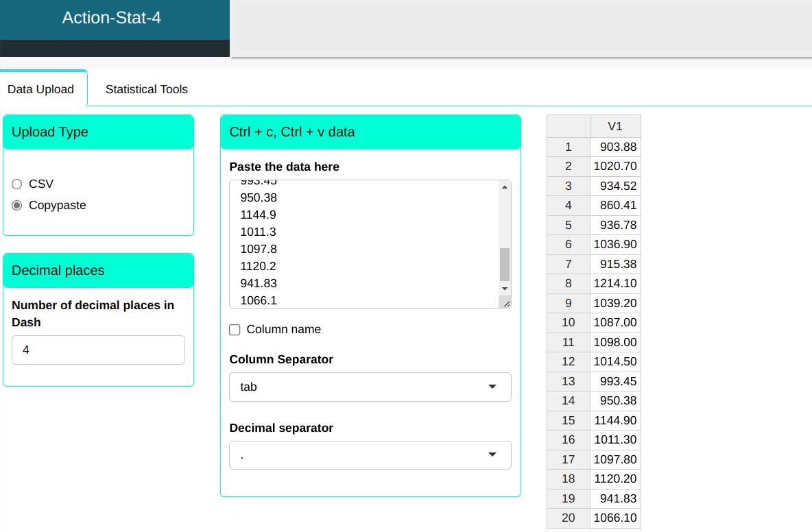Click the paste area scrollbar thumb
Screen dimensions: 812x532
point(505,265)
